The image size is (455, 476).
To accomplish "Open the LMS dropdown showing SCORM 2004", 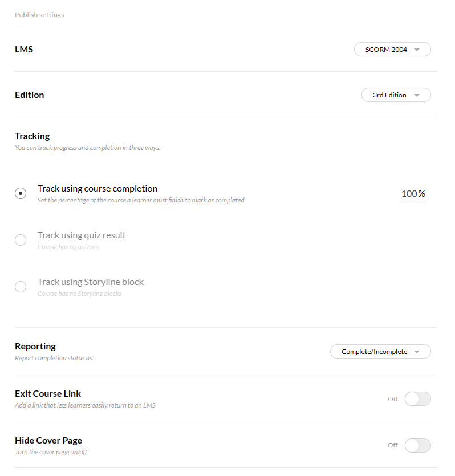I will point(392,50).
